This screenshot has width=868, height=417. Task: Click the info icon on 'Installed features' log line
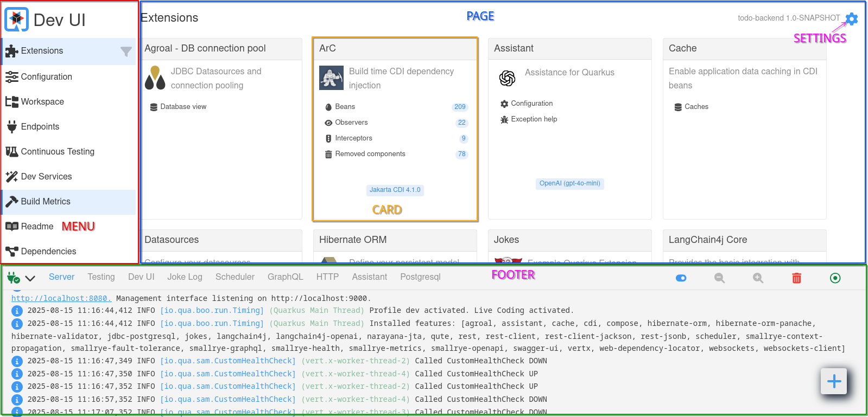(x=17, y=324)
